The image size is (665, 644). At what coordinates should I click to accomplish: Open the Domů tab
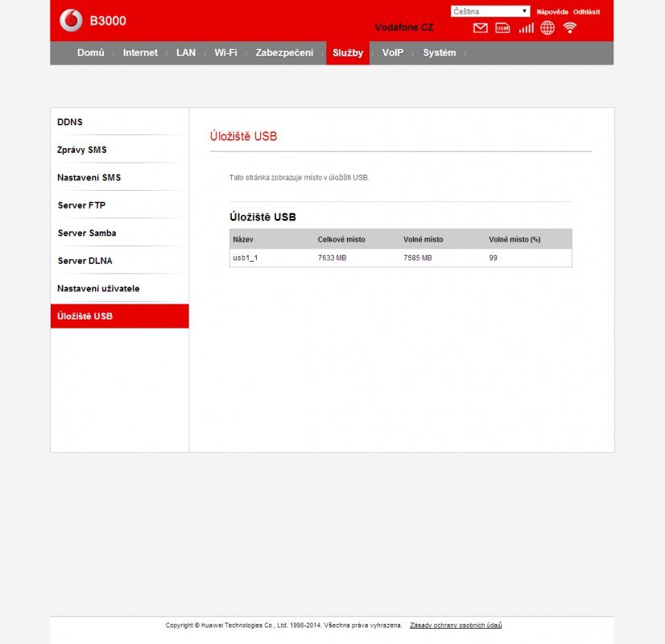tap(91, 53)
